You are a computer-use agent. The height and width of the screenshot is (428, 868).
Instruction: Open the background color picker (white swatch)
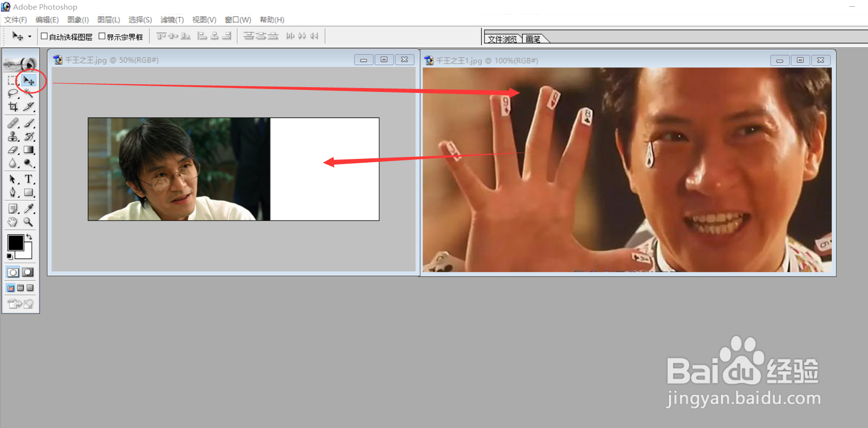coord(28,254)
